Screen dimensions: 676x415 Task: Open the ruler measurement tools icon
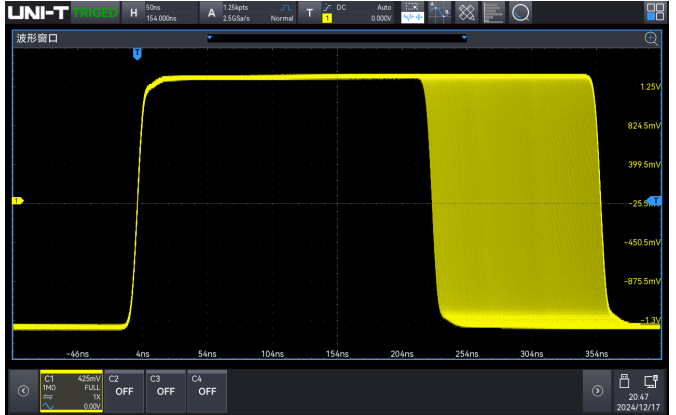point(466,12)
